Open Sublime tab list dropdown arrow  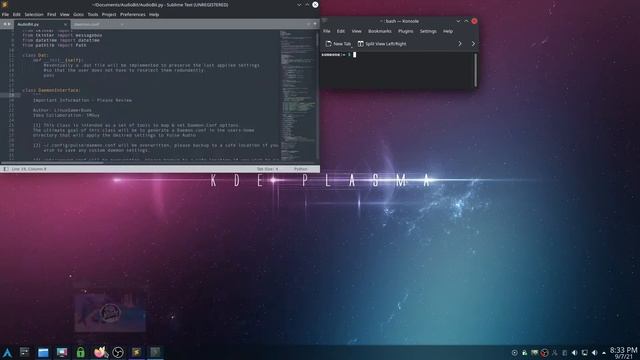click(308, 24)
